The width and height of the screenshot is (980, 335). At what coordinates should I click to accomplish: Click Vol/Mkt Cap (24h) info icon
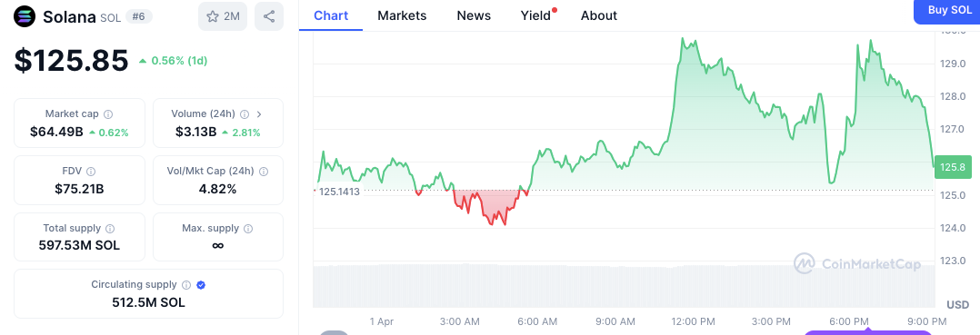tap(264, 172)
